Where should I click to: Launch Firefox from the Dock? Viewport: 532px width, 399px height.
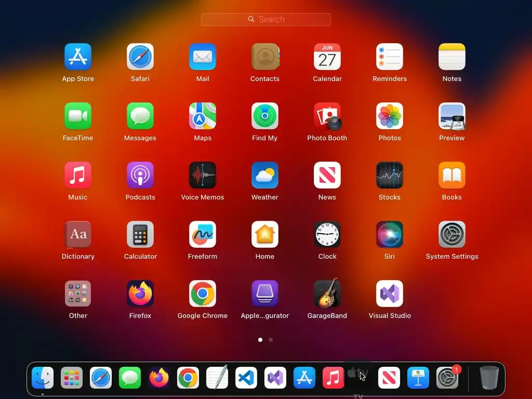point(159,378)
